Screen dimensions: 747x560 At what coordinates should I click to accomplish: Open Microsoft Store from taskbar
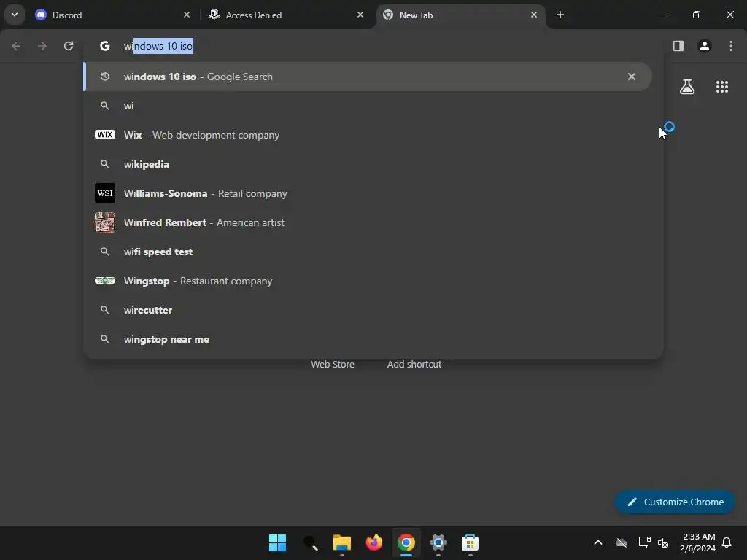pos(471,542)
